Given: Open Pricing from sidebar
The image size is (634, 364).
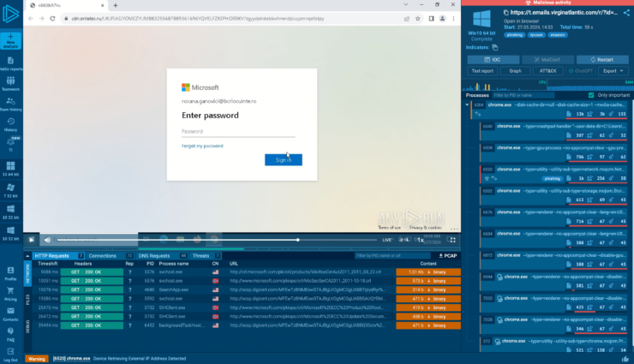Looking at the screenshot, I should [10, 294].
